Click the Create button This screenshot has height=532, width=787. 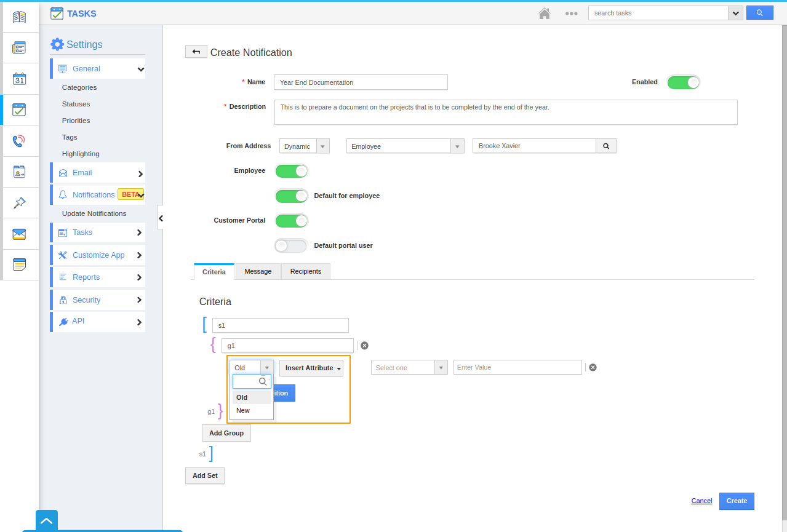[x=737, y=501]
